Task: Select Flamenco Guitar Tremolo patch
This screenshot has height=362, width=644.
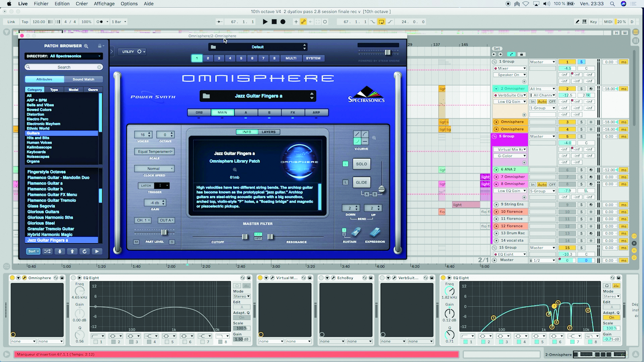Action: tap(52, 200)
